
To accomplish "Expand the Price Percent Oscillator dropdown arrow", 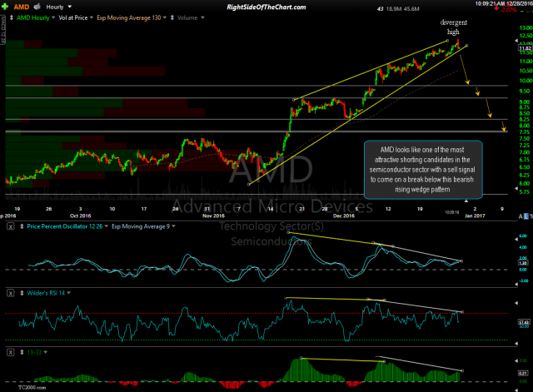I will (x=107, y=226).
